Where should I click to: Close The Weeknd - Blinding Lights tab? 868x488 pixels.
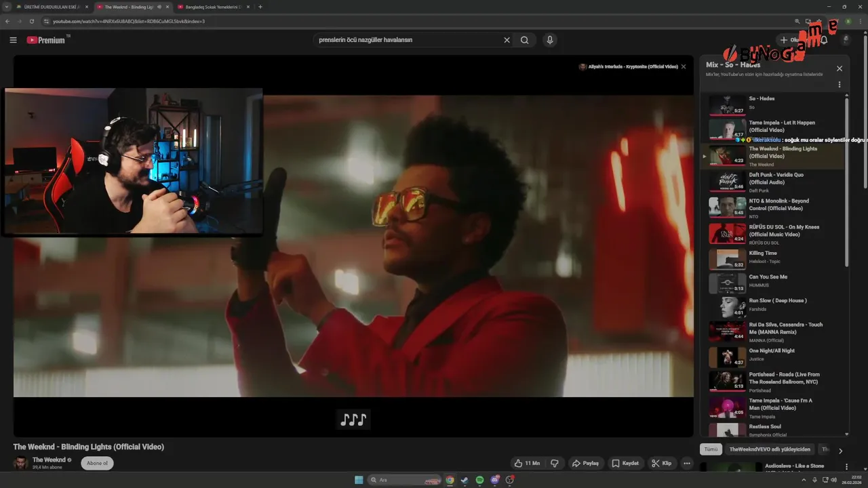(x=167, y=7)
